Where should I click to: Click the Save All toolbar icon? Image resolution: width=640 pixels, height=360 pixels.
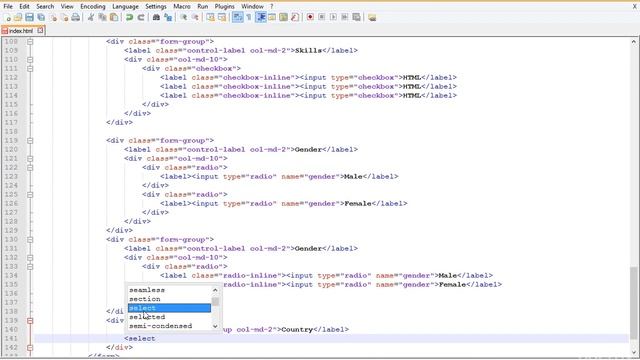point(41,18)
